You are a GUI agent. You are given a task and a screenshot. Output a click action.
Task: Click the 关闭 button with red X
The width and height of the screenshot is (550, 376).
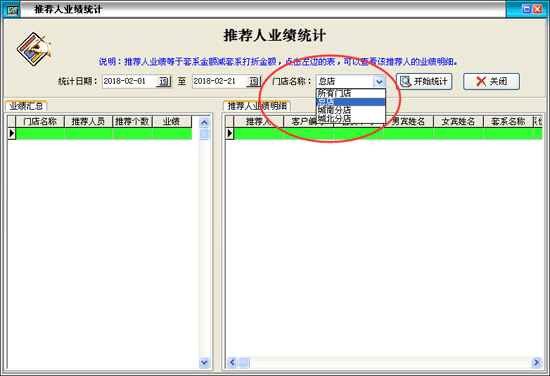491,81
